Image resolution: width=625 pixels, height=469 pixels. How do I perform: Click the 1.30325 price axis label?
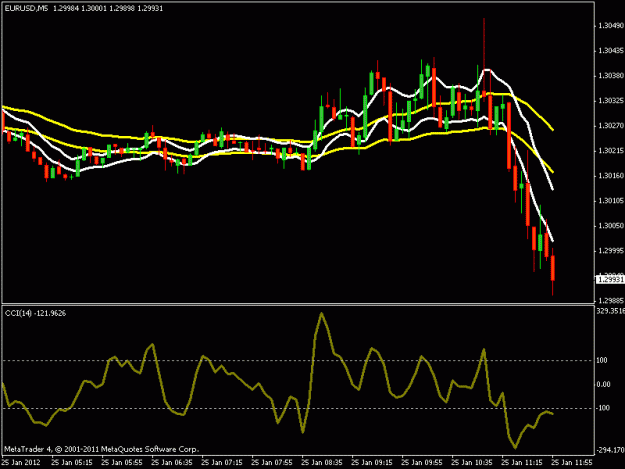pos(611,101)
